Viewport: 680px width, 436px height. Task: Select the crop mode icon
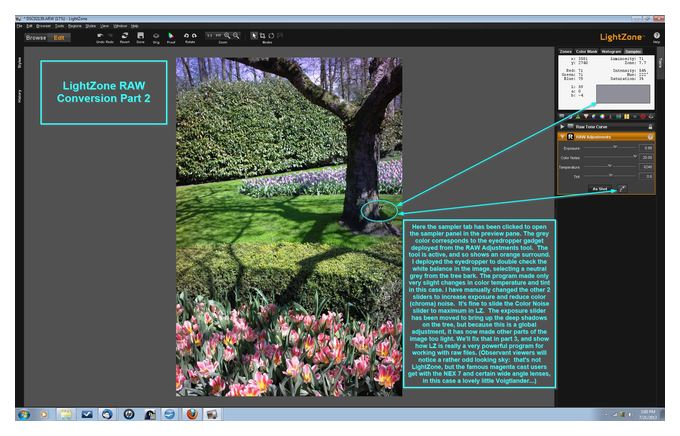[263, 36]
